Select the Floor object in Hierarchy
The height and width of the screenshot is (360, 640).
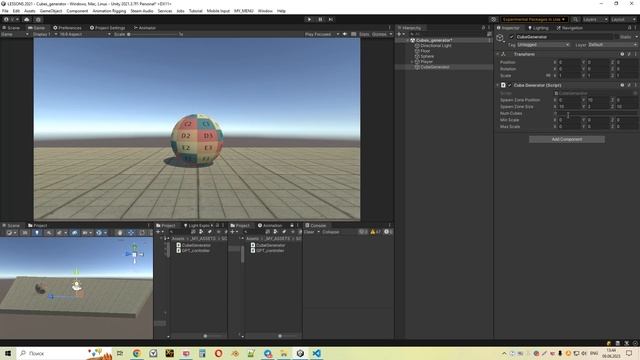coord(425,51)
